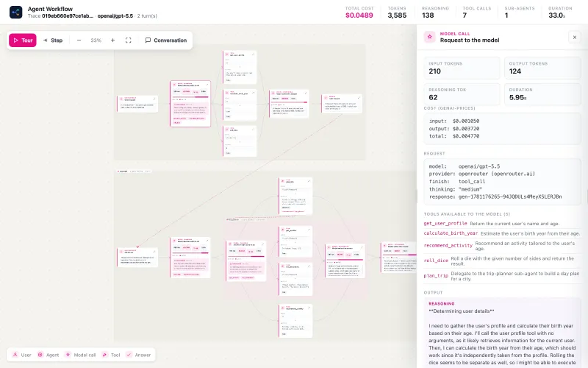Select the lowest tool node in the lower workflow
The width and height of the screenshot is (588, 368).
295,321
